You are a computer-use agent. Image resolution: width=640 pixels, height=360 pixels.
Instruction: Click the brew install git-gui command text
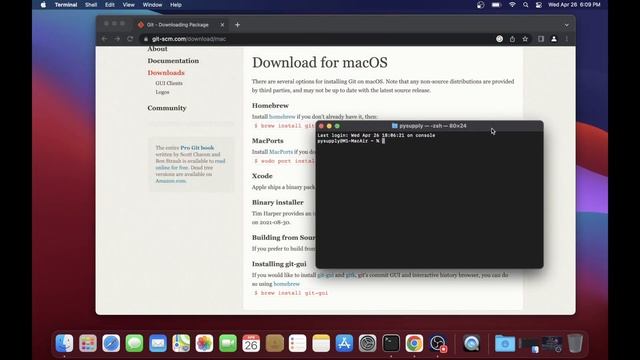coord(291,293)
